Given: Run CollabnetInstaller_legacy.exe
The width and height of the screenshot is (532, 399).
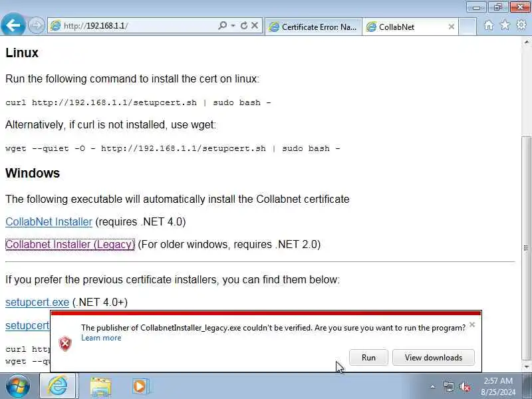Looking at the screenshot, I should (368, 357).
